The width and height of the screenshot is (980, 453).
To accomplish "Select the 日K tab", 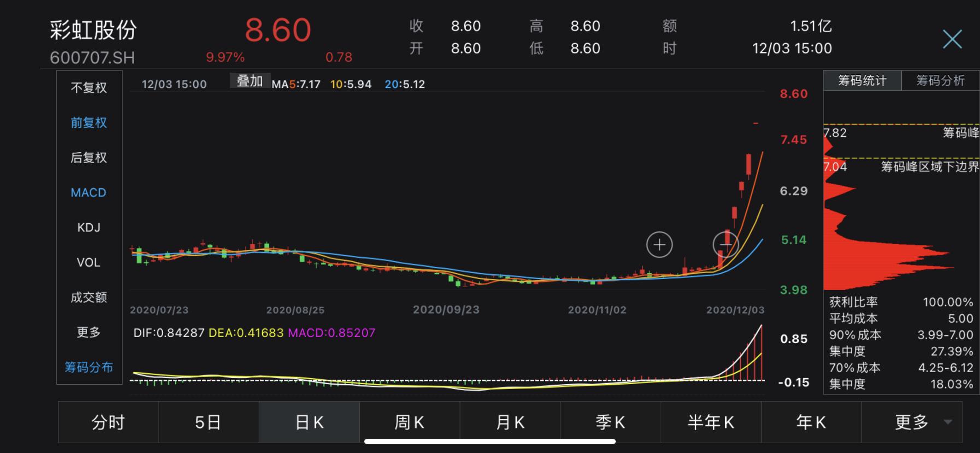I will tap(309, 422).
